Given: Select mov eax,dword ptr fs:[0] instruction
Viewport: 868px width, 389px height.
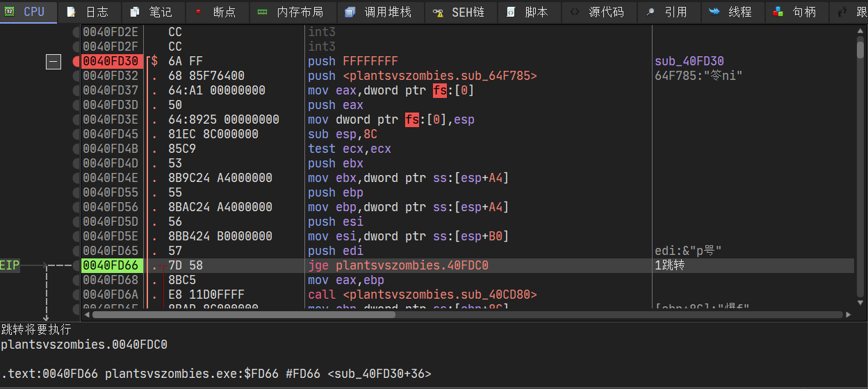Looking at the screenshot, I should pyautogui.click(x=391, y=90).
